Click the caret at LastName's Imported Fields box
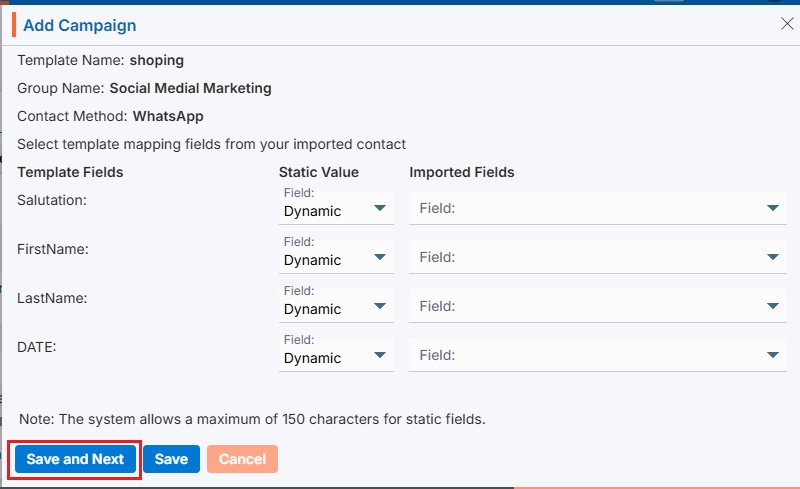The width and height of the screenshot is (800, 489). [772, 306]
